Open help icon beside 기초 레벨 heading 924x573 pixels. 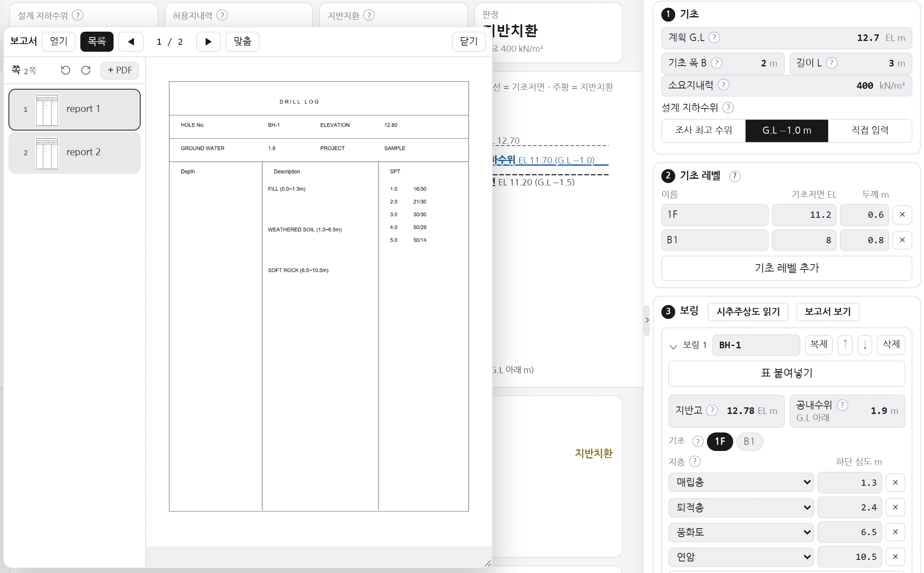(735, 176)
